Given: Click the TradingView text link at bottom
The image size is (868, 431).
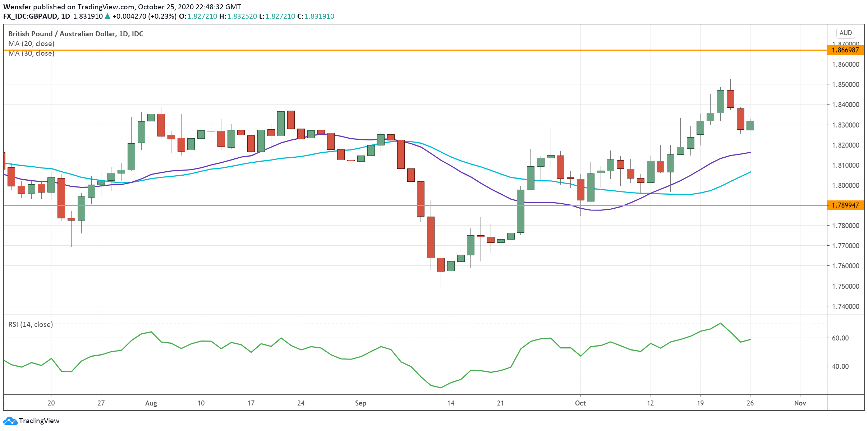Looking at the screenshot, I should [39, 421].
